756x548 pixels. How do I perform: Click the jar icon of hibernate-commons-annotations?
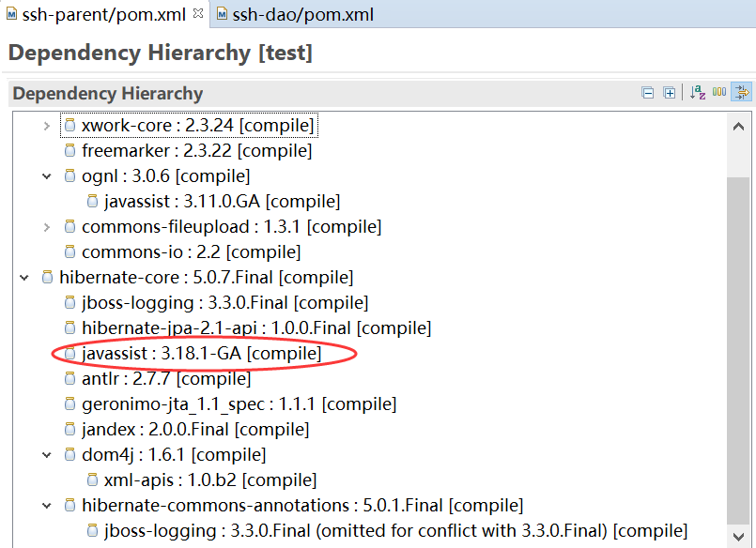tap(69, 505)
